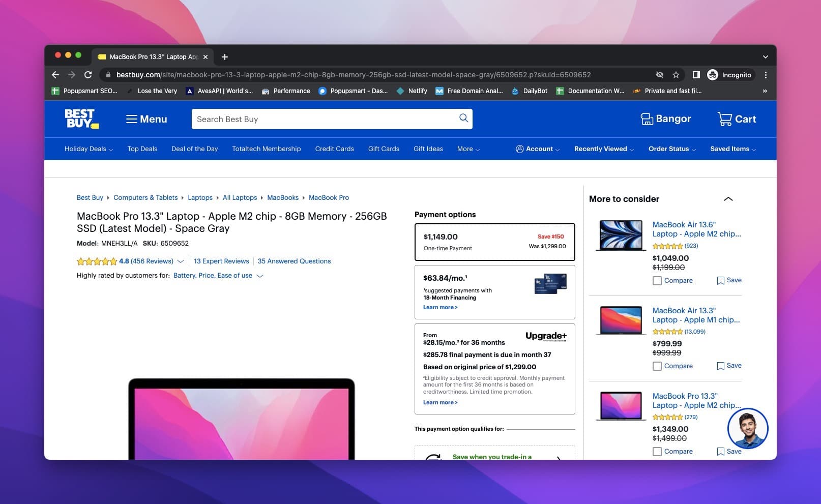Toggle the browser side panel icon
Screen dimensions: 821x504
696,75
